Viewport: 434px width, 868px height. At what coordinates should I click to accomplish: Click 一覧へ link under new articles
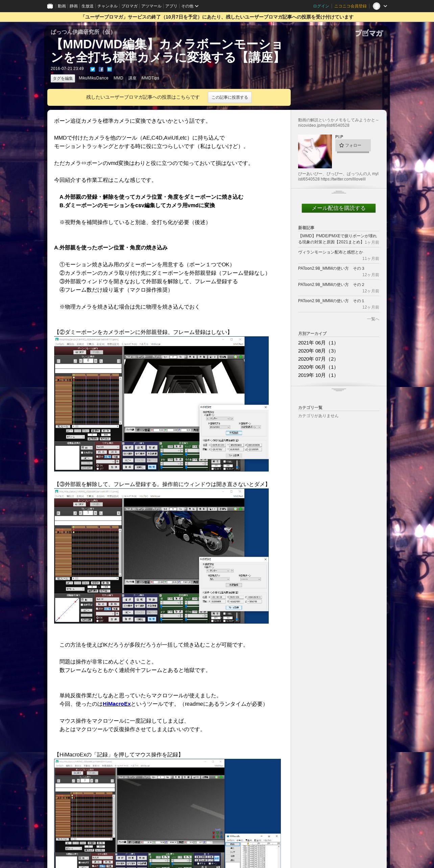(x=373, y=319)
